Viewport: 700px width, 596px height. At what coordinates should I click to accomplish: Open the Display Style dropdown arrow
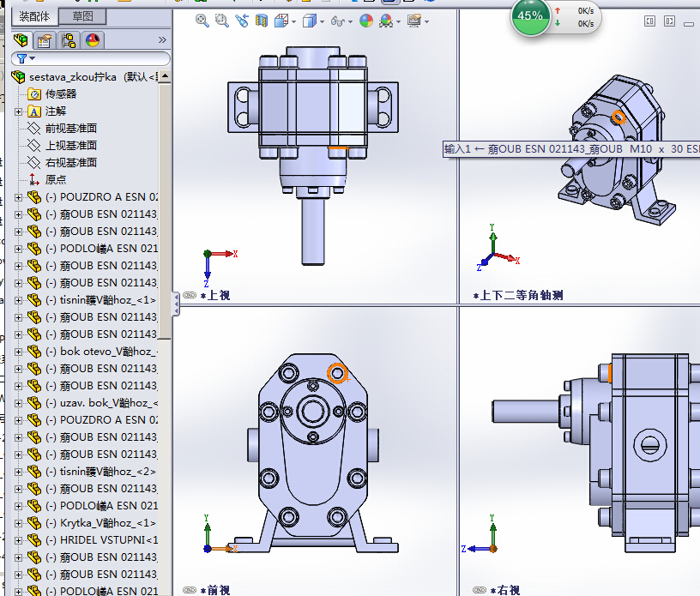(323, 21)
